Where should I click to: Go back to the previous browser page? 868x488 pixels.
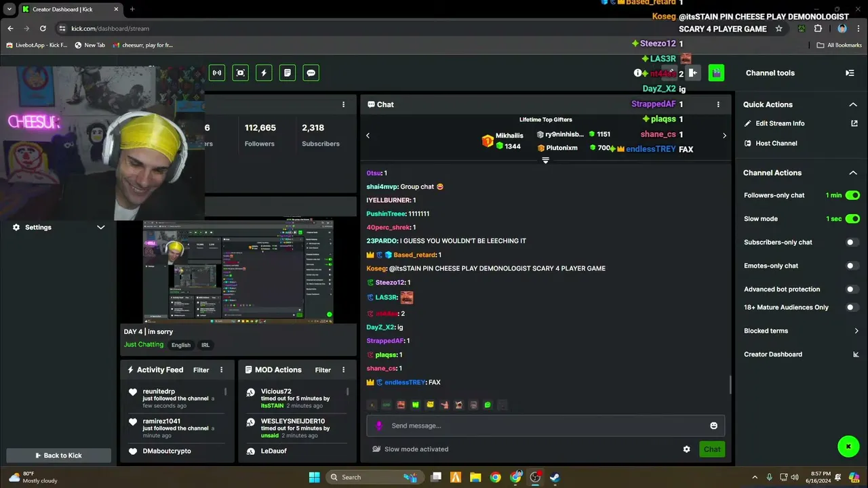pos(10,28)
